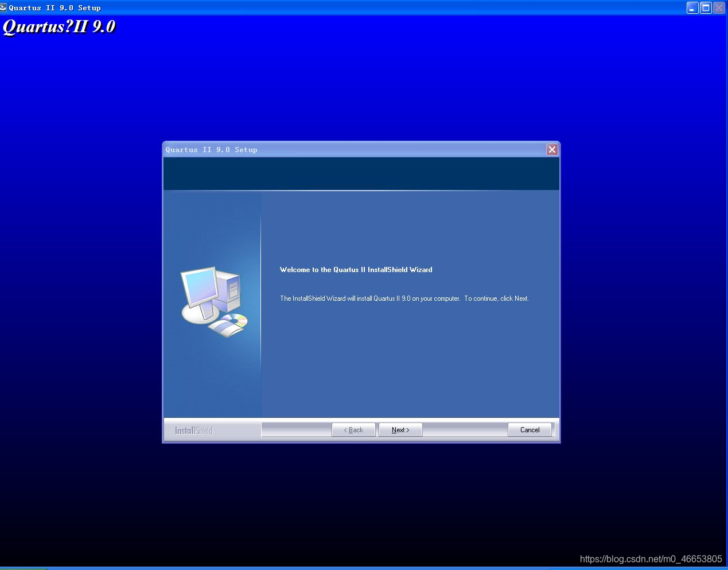
Task: Click the disabled Back button
Action: 353,430
